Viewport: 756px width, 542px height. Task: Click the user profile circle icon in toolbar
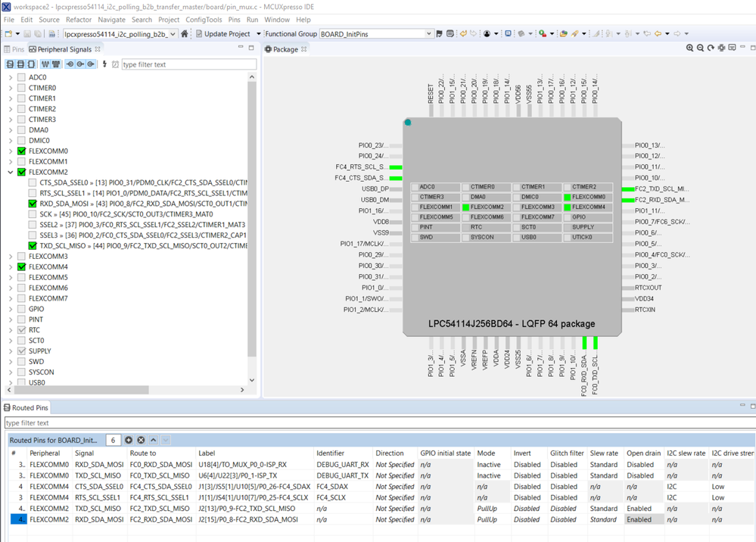487,34
